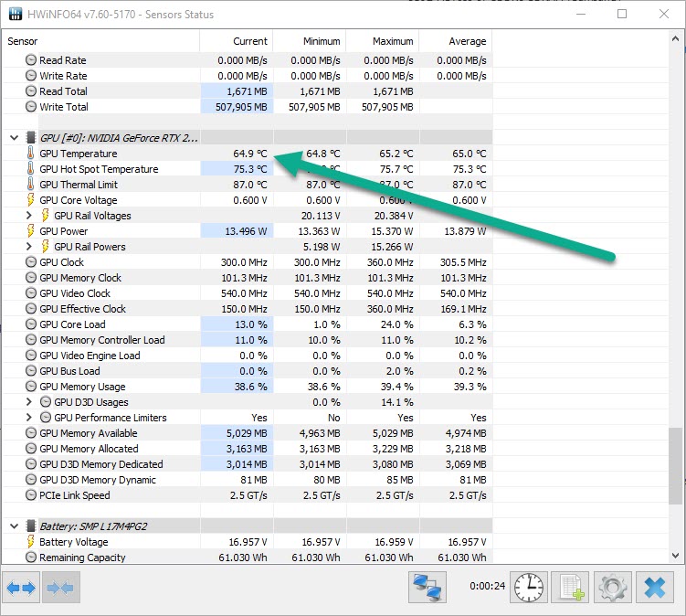The image size is (686, 616).
Task: Expand the GPU Rail Voltages row
Action: (29, 216)
